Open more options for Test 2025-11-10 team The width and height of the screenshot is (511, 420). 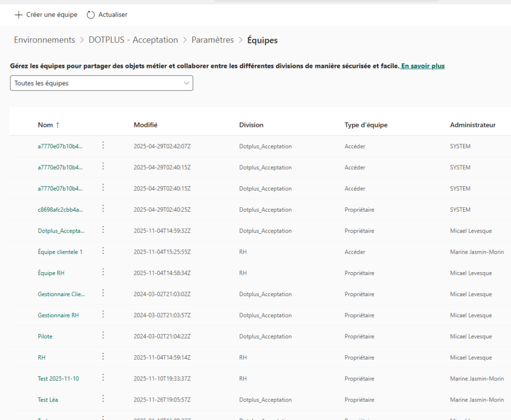[x=103, y=378]
